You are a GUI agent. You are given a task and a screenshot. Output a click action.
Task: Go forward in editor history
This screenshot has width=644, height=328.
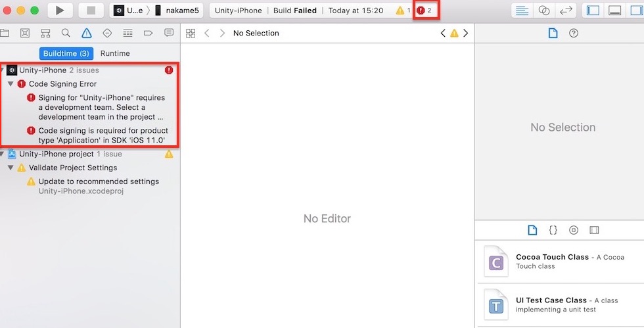click(x=222, y=34)
